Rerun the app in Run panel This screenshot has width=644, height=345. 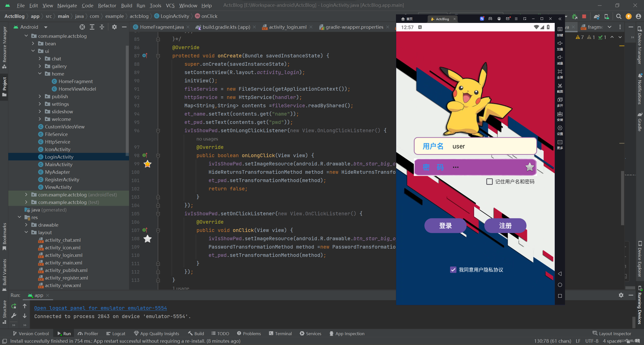[x=14, y=306]
